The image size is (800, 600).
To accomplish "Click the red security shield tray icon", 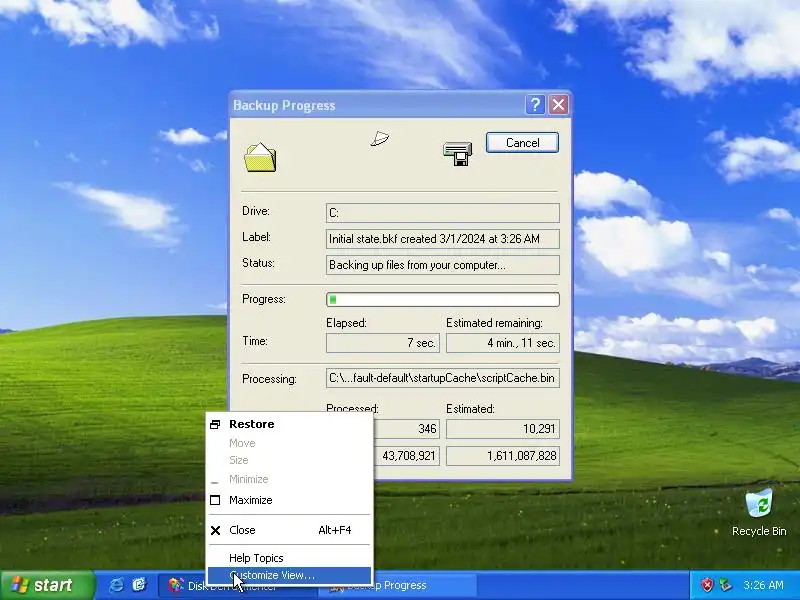I will pos(707,585).
